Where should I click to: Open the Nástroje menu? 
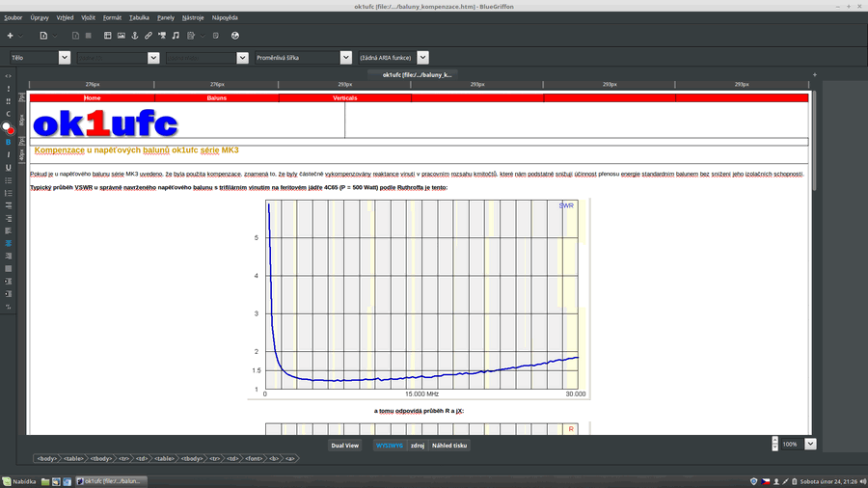coord(193,17)
